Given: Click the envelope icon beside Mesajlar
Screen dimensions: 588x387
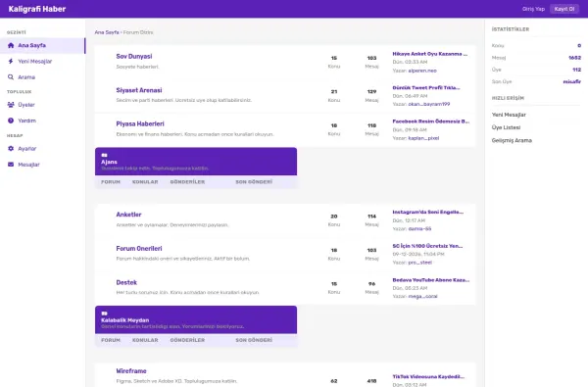Looking at the screenshot, I should 11,165.
